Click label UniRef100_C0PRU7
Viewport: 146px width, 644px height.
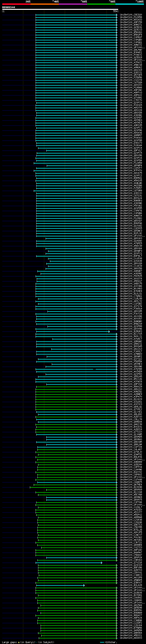(x=131, y=37)
